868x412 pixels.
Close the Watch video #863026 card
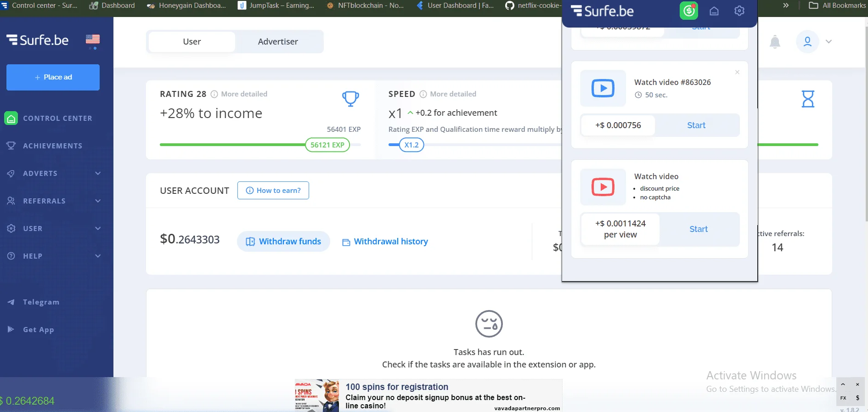737,72
